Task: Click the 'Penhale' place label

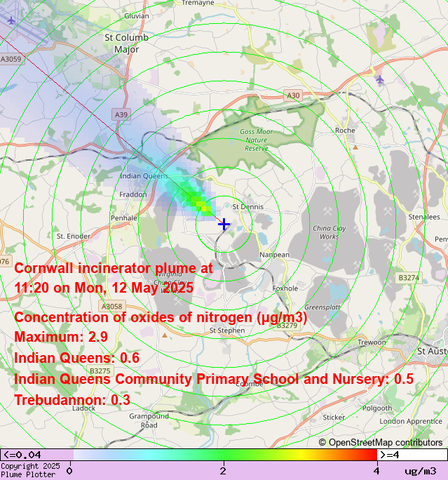Action: point(124,218)
